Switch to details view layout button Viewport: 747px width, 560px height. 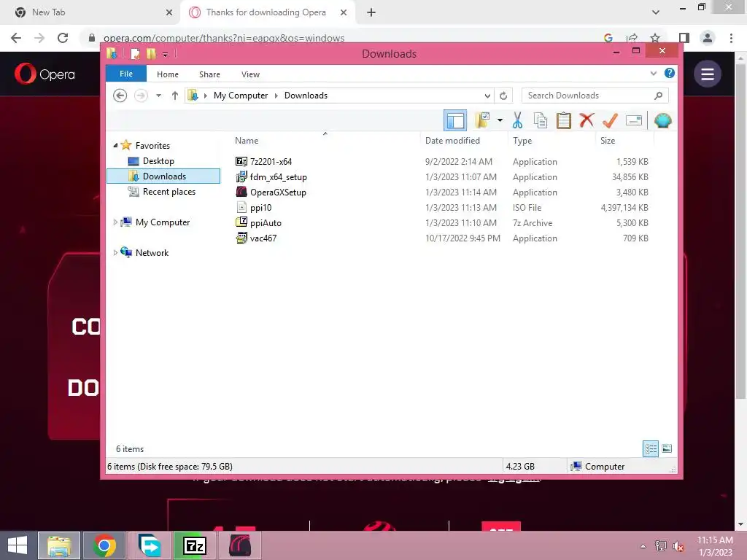(x=650, y=448)
